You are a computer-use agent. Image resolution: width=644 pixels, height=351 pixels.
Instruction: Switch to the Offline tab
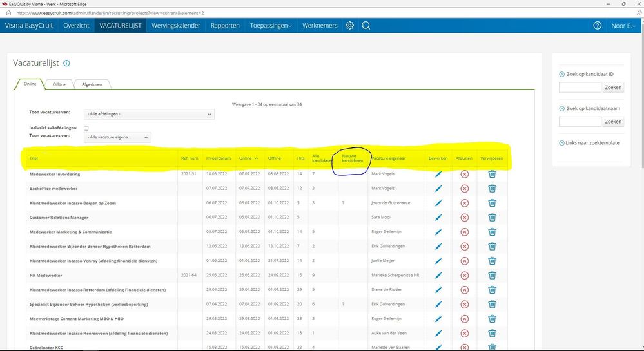coord(59,84)
